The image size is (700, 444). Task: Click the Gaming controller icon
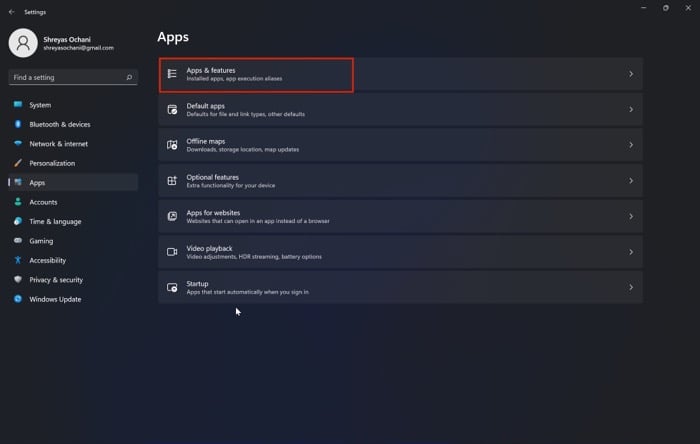pos(18,241)
